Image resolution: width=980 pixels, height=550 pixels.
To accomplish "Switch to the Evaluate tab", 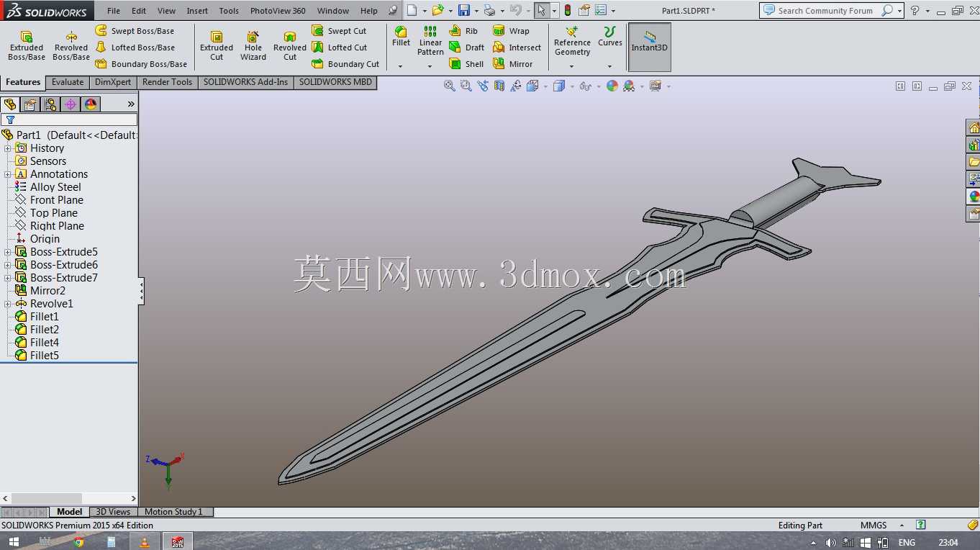I will pyautogui.click(x=68, y=82).
